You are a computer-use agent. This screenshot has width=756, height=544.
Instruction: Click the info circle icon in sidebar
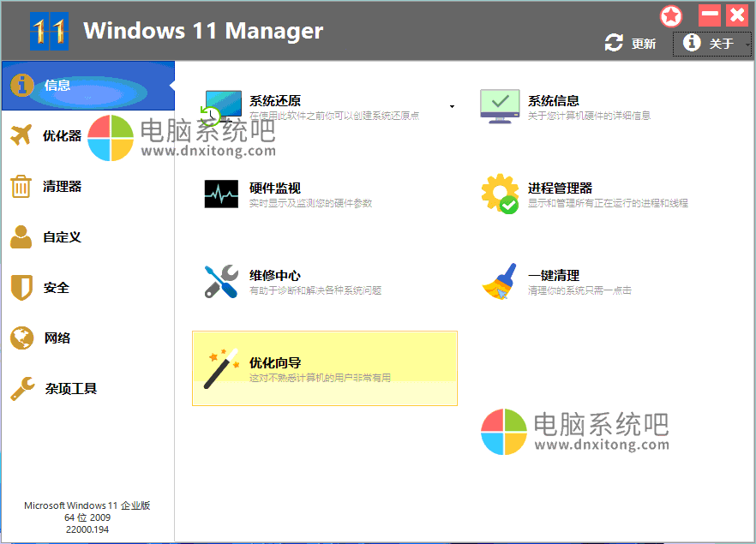21,86
